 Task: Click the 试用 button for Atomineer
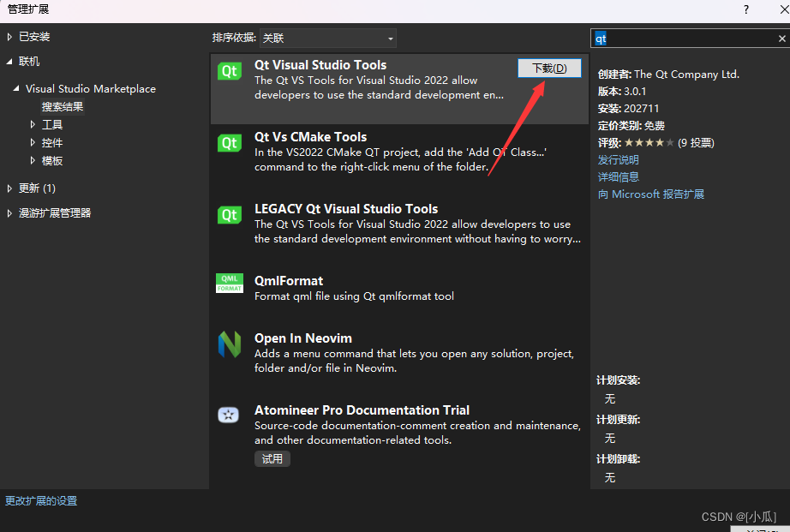point(272,459)
